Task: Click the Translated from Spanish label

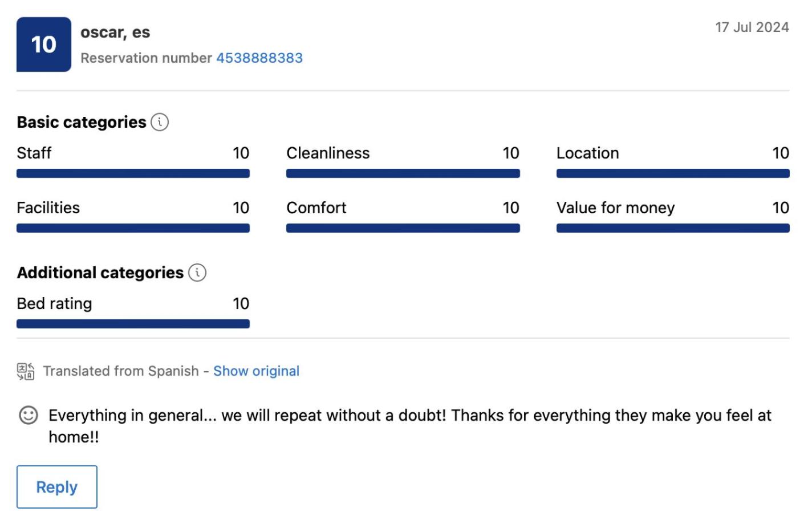Action: point(121,371)
